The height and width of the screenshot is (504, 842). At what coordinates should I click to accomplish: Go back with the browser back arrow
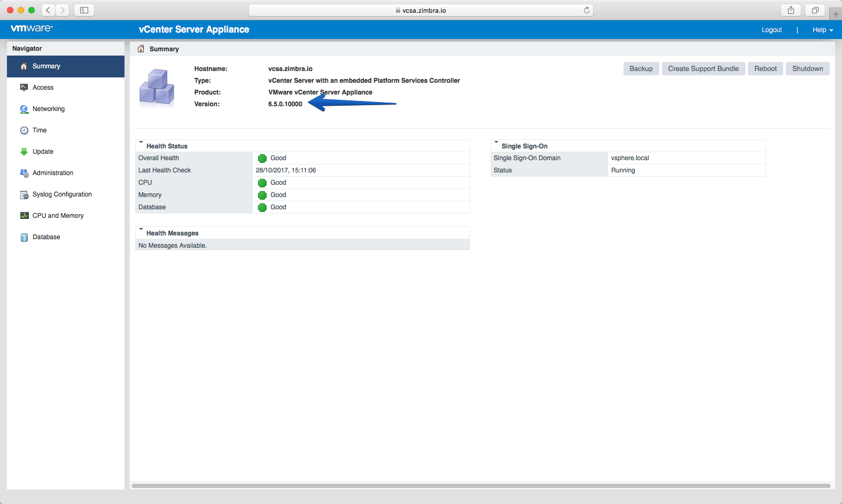pos(48,10)
